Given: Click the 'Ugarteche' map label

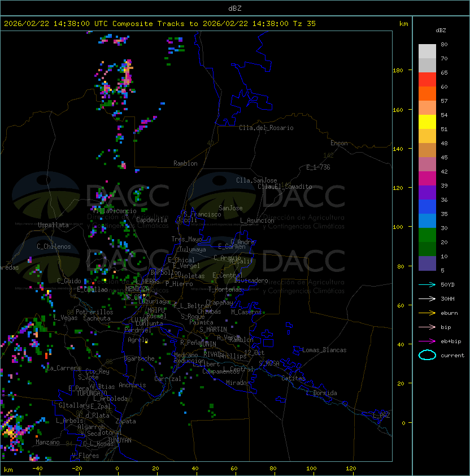Looking at the screenshot, I should click(x=140, y=358).
